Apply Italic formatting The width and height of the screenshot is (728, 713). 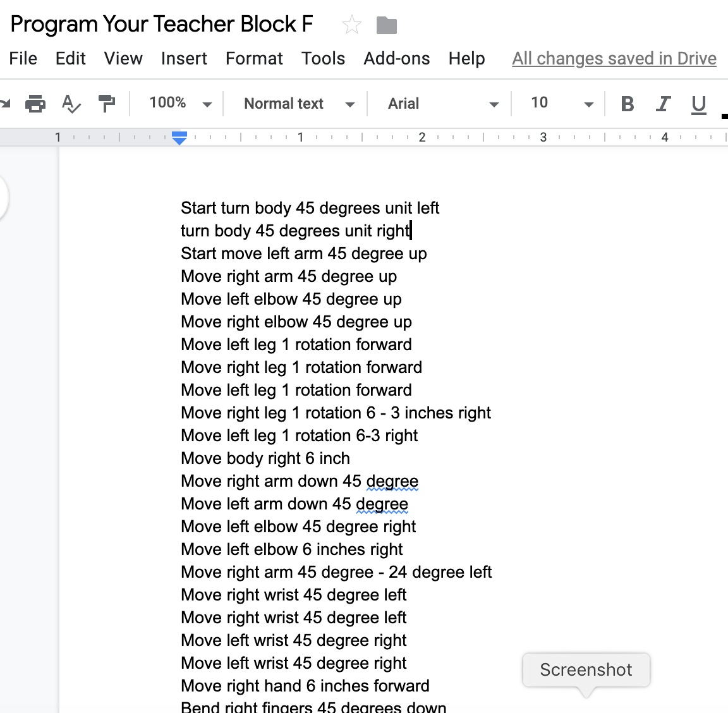click(x=663, y=103)
